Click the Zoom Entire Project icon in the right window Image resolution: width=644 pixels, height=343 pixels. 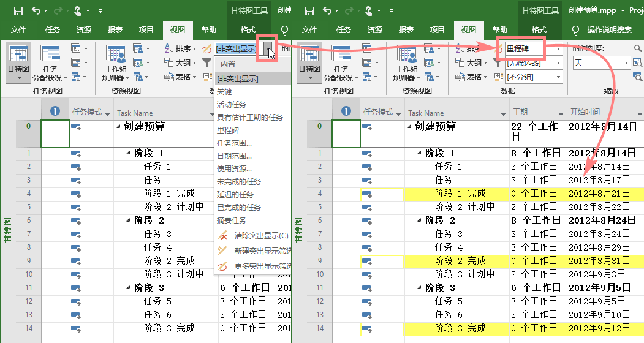point(637,62)
